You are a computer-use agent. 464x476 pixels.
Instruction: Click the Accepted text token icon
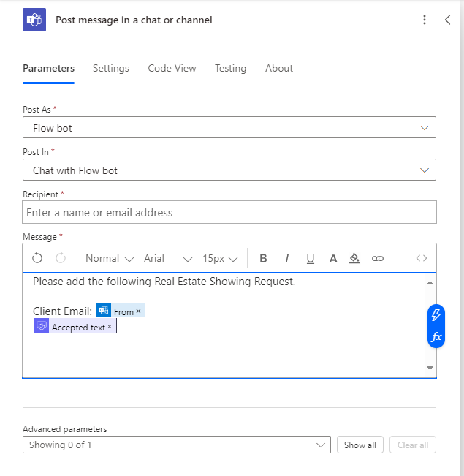(42, 325)
